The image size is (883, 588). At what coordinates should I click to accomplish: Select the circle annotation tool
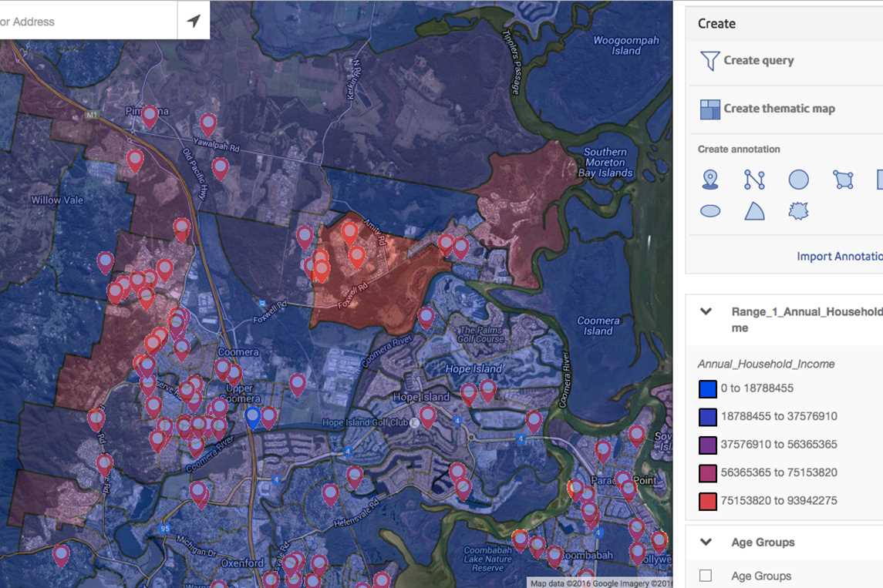click(798, 180)
